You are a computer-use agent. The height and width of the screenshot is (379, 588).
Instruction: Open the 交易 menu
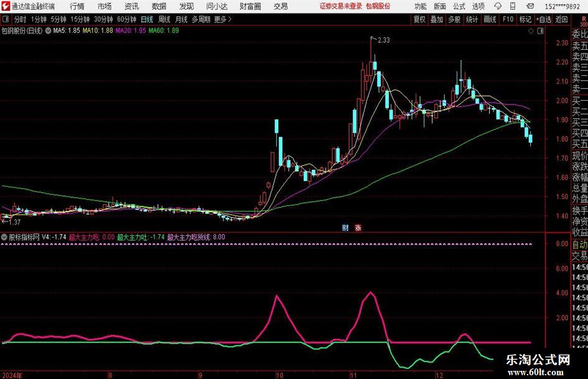281,6
